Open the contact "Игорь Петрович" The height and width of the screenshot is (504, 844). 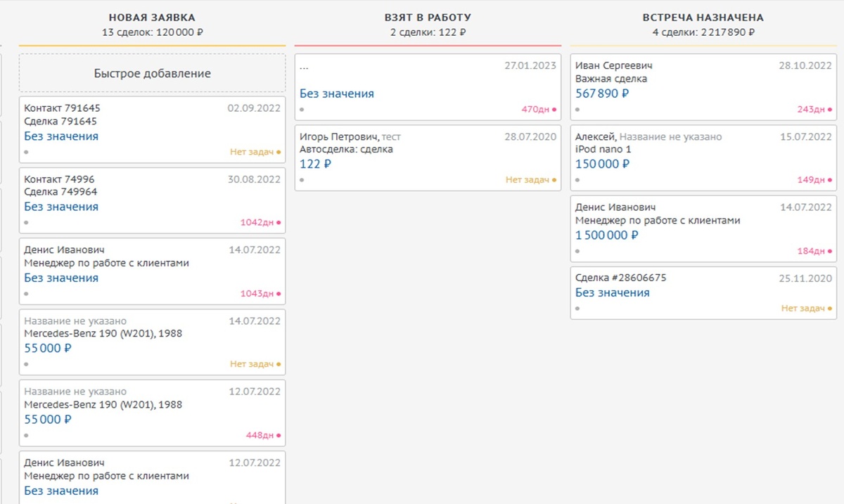click(339, 136)
